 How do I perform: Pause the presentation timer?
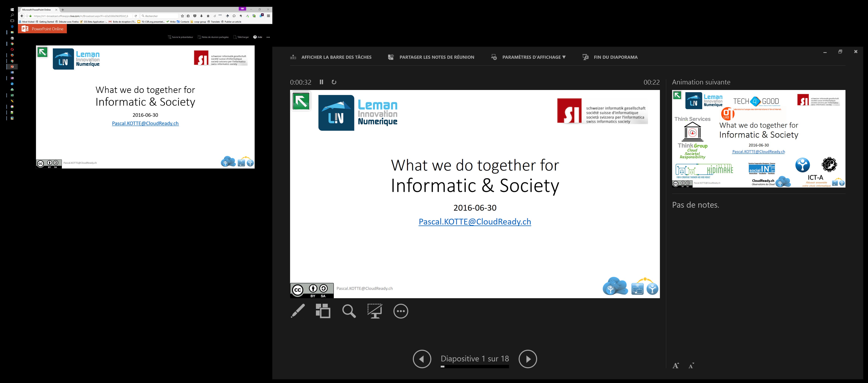pyautogui.click(x=321, y=82)
